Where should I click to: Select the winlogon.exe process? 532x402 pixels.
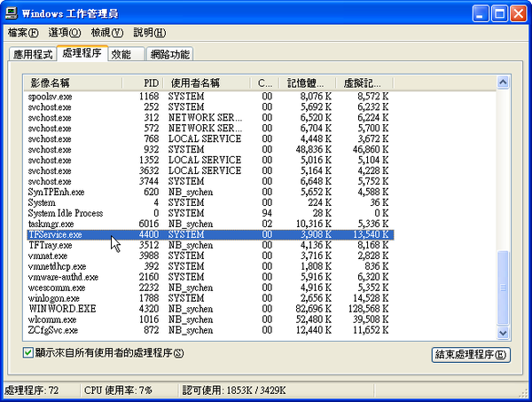click(210, 298)
